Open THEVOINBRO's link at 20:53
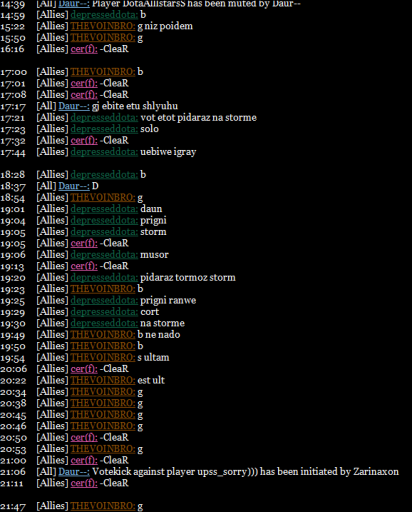Viewport: 412px width, 512px height. pyautogui.click(x=103, y=449)
